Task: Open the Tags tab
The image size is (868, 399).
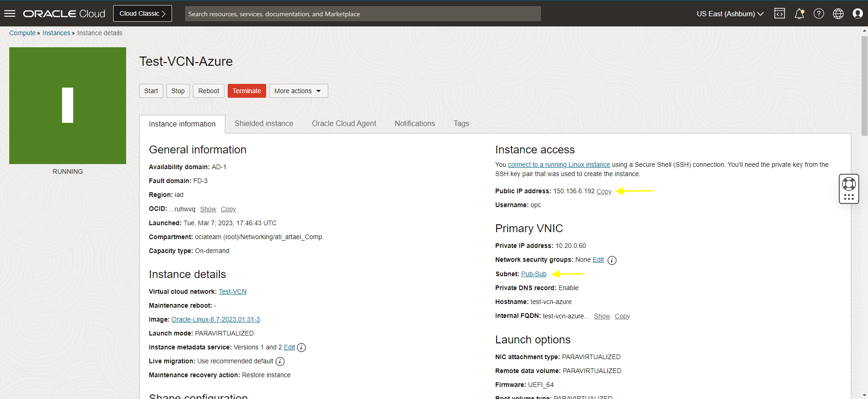Action: pyautogui.click(x=461, y=124)
